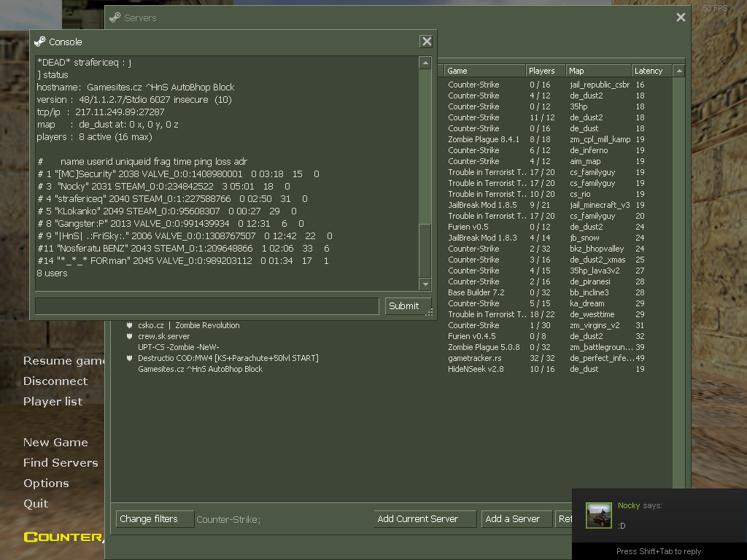Click the server list scroll-up arrow

pyautogui.click(x=679, y=71)
